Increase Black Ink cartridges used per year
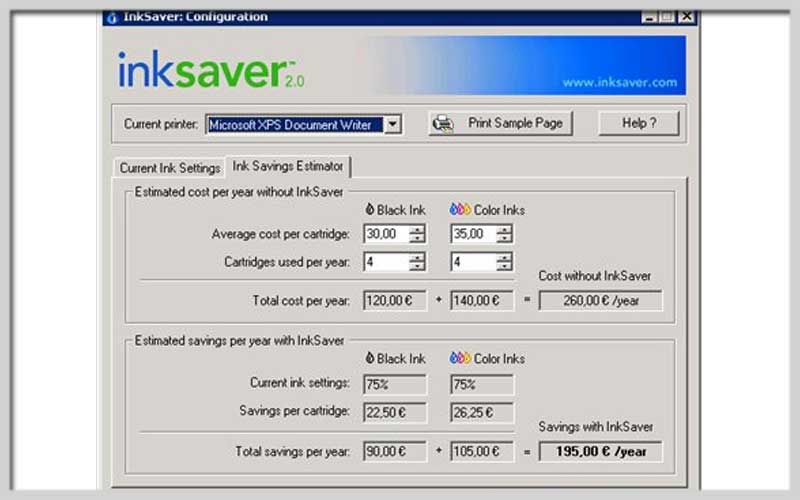The height and width of the screenshot is (500, 800). click(417, 257)
